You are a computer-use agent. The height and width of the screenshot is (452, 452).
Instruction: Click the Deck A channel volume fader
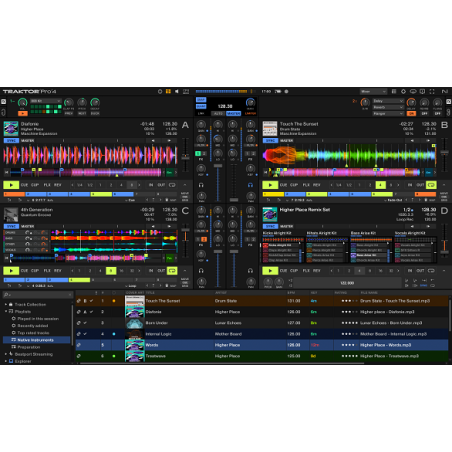click(x=218, y=166)
